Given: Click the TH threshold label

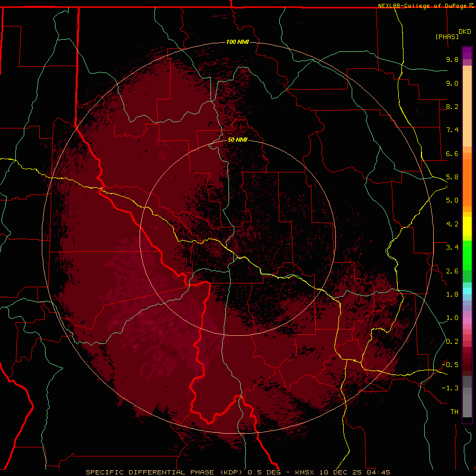Looking at the screenshot, I should tap(454, 412).
